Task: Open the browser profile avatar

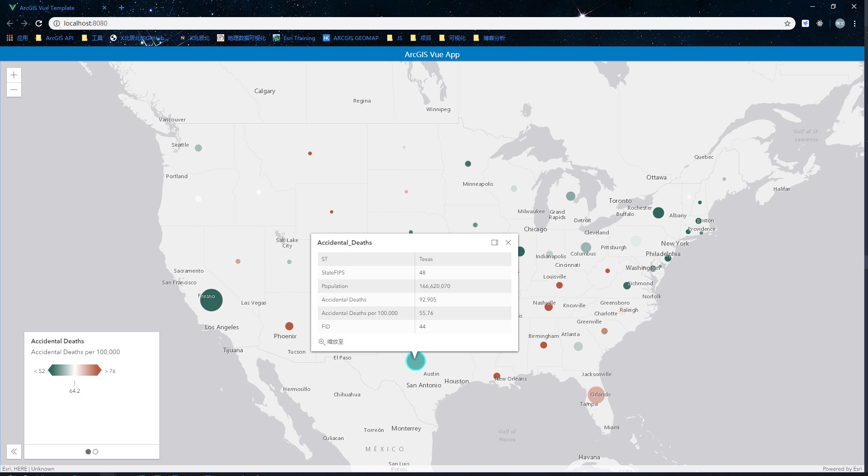Action: point(840,23)
